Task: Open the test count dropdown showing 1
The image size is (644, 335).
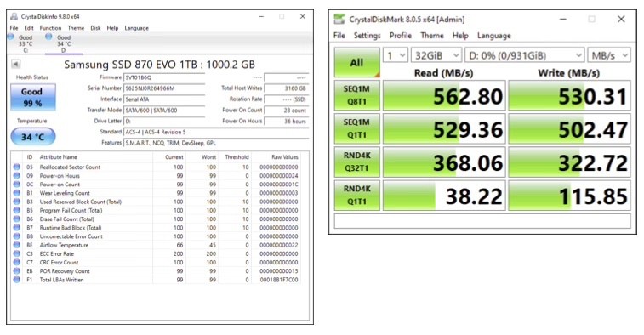Action: click(x=396, y=55)
